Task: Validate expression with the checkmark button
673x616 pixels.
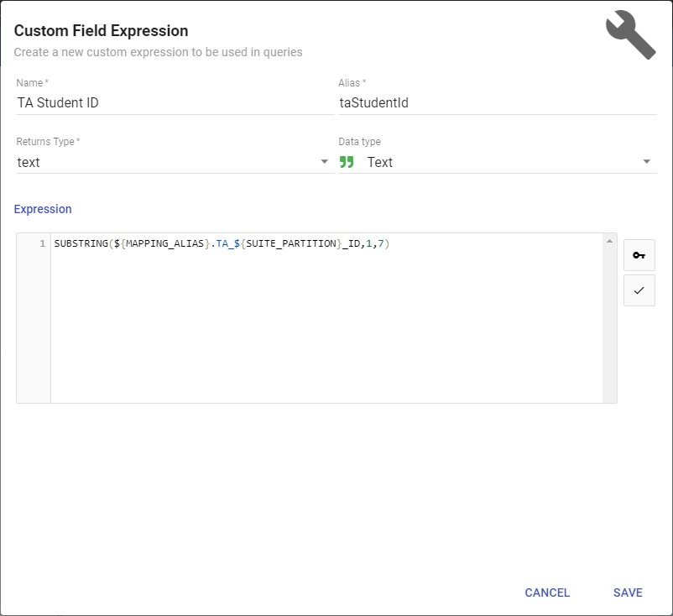Action: [639, 290]
